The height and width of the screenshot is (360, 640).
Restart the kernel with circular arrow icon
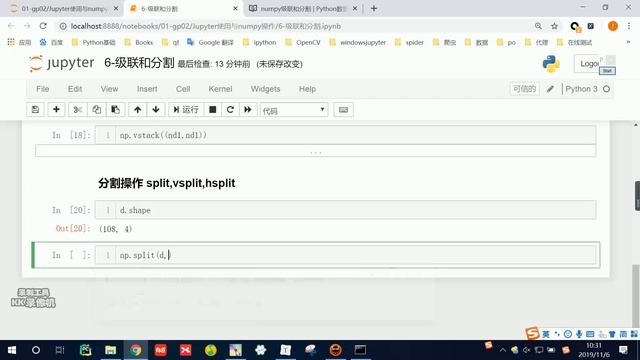pyautogui.click(x=230, y=109)
